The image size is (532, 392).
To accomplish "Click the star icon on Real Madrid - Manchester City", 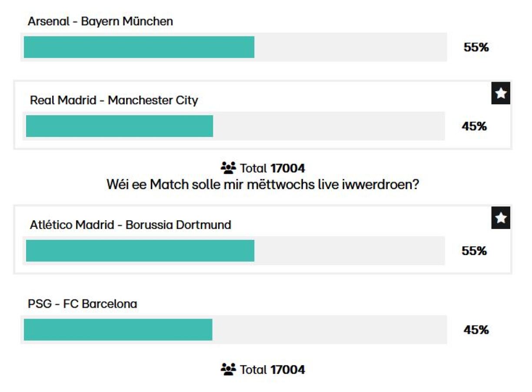I will point(501,93).
